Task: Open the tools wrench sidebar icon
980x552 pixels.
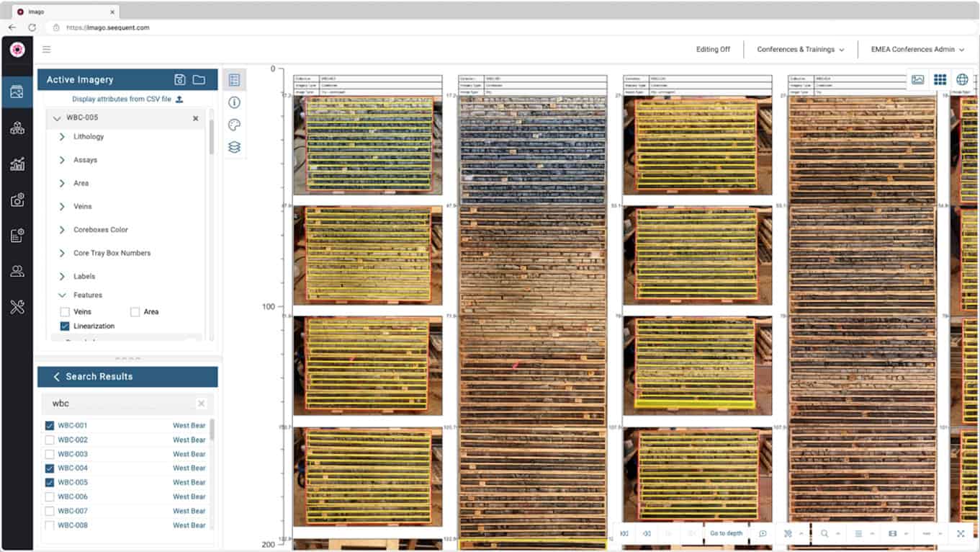Action: pyautogui.click(x=17, y=307)
